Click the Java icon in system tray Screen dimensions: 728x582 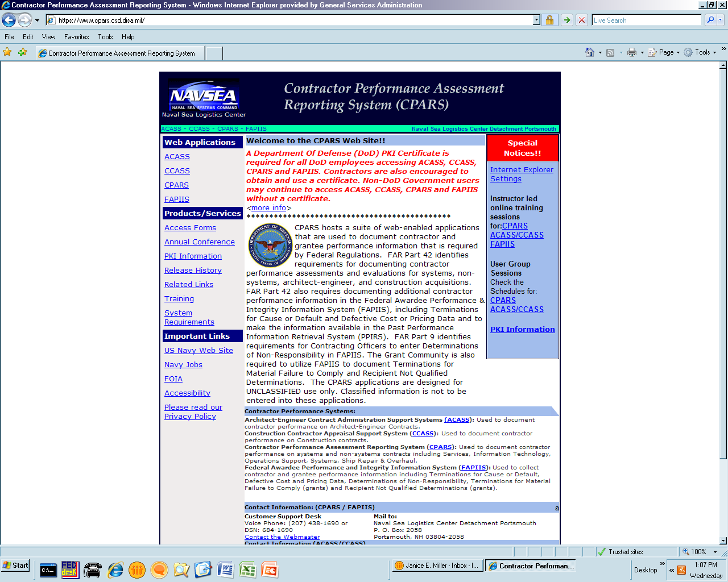tap(681, 570)
